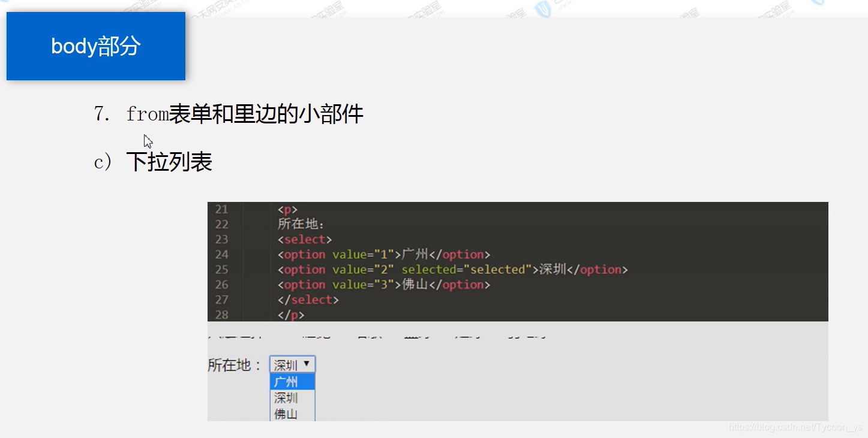Click heading '7. from表单和里边的小部件'
Image resolution: width=868 pixels, height=438 pixels.
pos(229,114)
